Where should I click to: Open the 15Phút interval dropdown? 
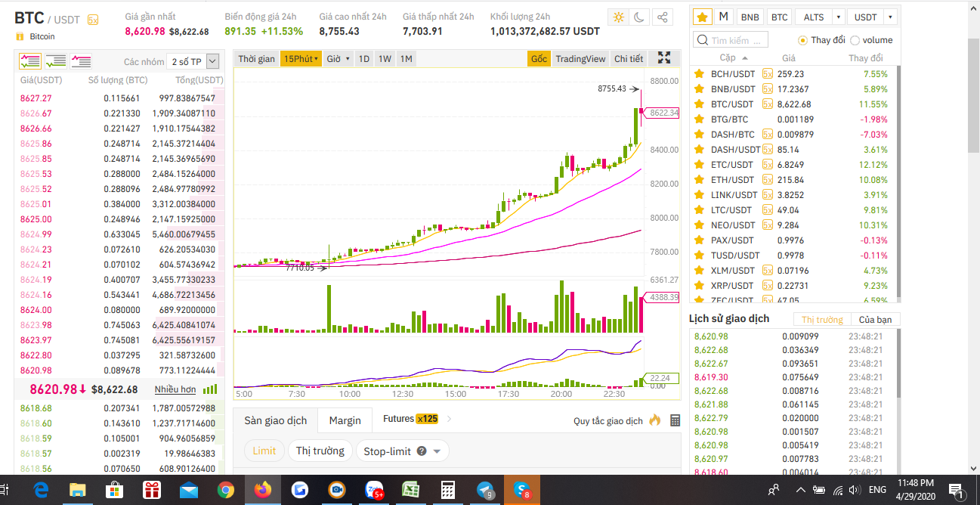click(301, 58)
